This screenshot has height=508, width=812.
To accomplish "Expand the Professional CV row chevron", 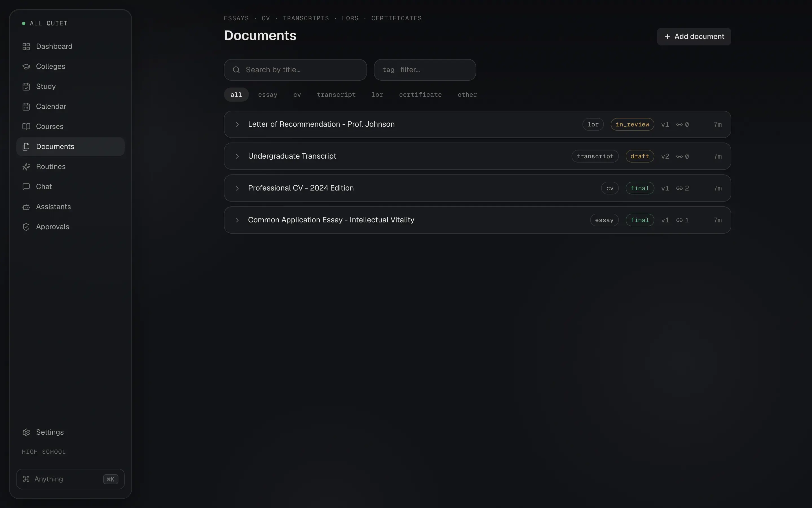I will (x=237, y=188).
